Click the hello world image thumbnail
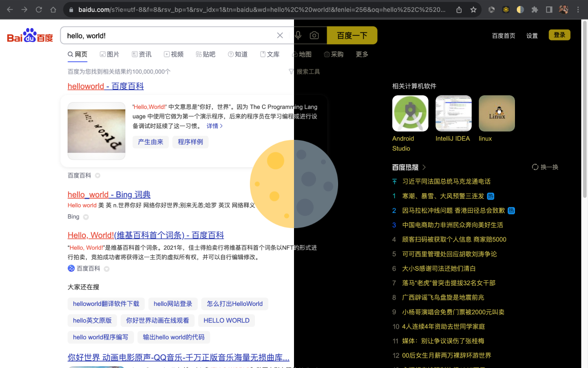 [x=96, y=130]
